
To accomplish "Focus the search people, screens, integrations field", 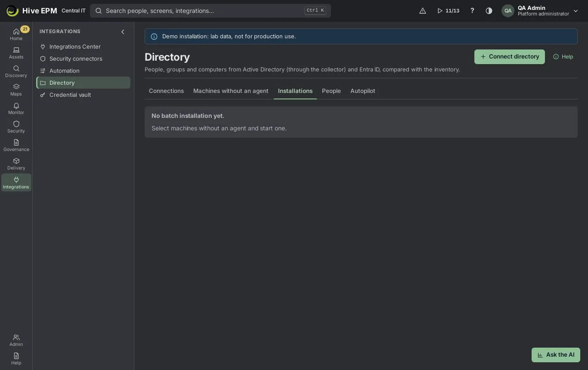I will click(210, 11).
